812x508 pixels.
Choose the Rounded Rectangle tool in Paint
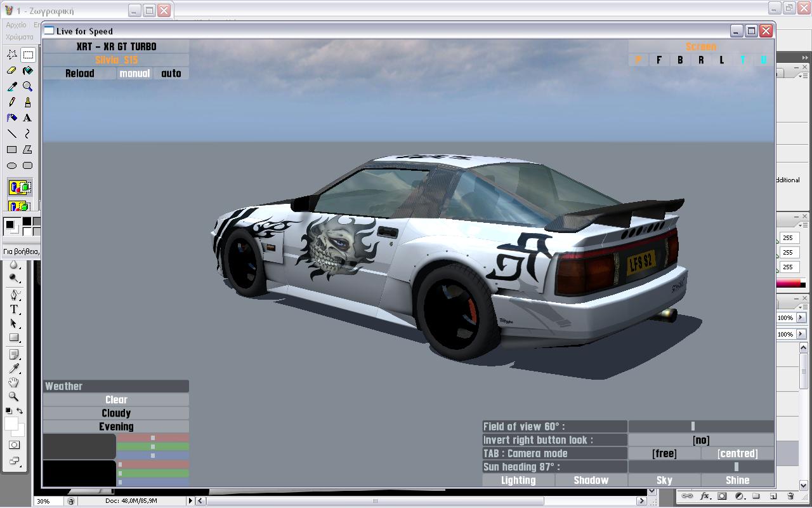[x=28, y=166]
